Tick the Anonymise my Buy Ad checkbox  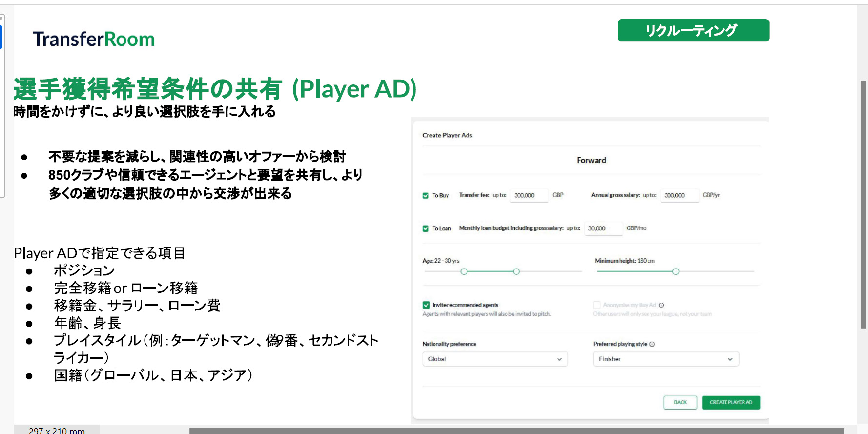pyautogui.click(x=597, y=305)
